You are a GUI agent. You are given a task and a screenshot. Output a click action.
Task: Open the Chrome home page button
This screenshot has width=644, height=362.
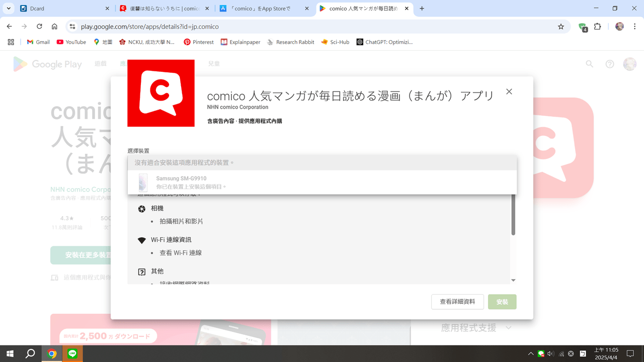point(54,27)
